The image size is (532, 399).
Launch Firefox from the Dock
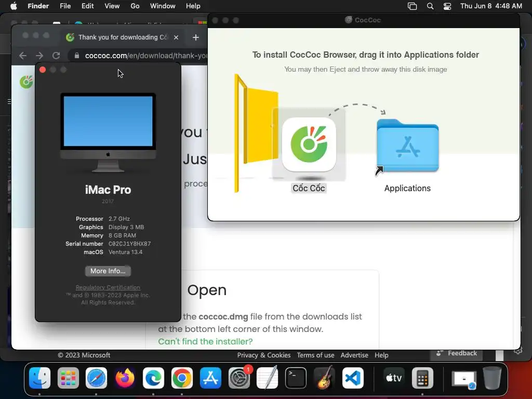[125, 378]
